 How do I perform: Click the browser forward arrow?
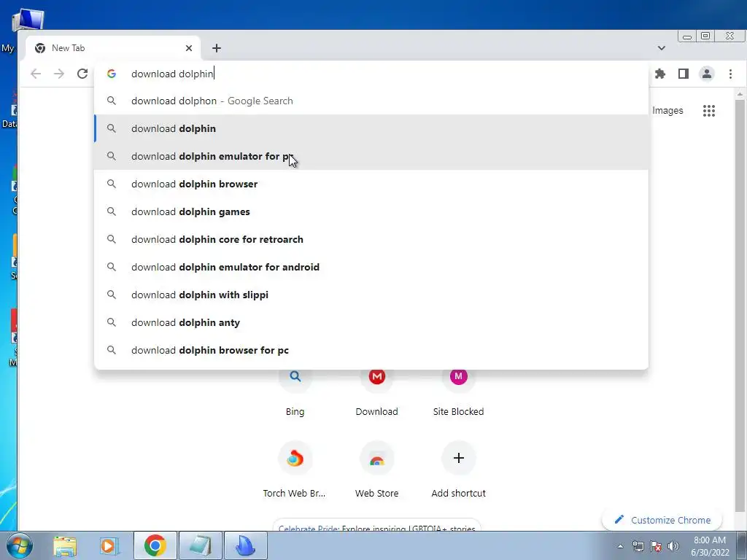click(59, 74)
